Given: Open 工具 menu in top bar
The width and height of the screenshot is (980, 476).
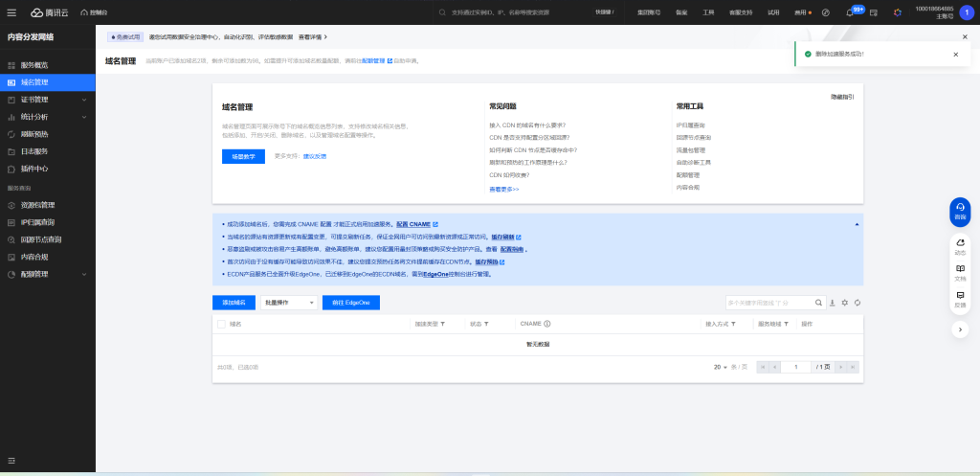Looking at the screenshot, I should (x=708, y=12).
